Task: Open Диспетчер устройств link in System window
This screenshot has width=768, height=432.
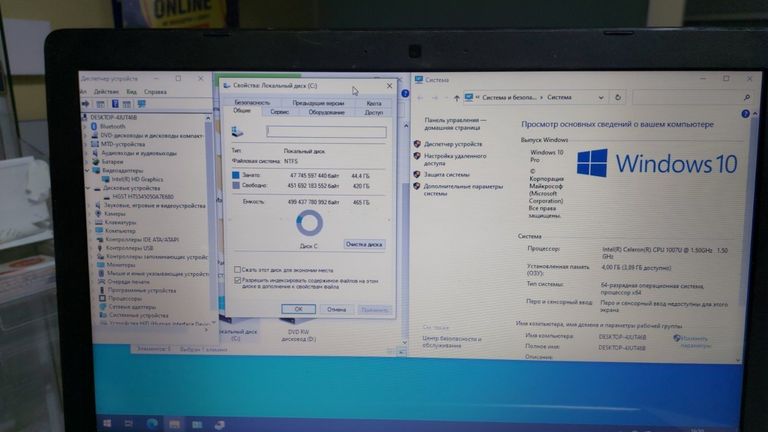Action: [x=453, y=144]
